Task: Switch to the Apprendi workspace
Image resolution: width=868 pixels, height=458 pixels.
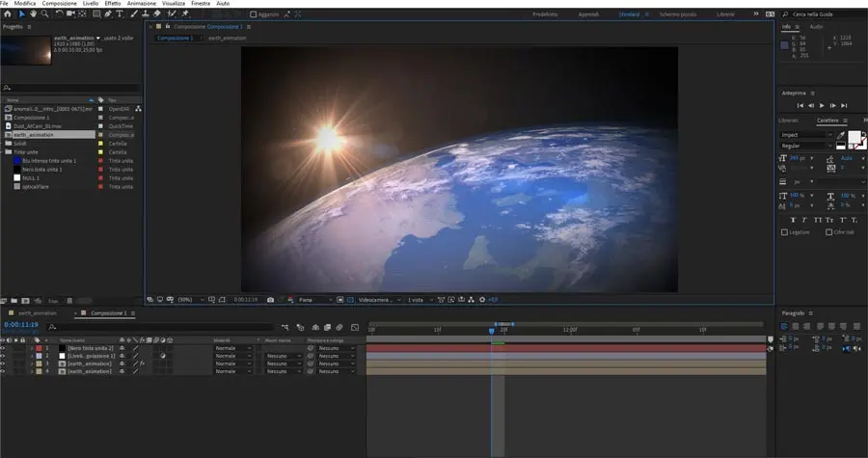Action: click(588, 14)
